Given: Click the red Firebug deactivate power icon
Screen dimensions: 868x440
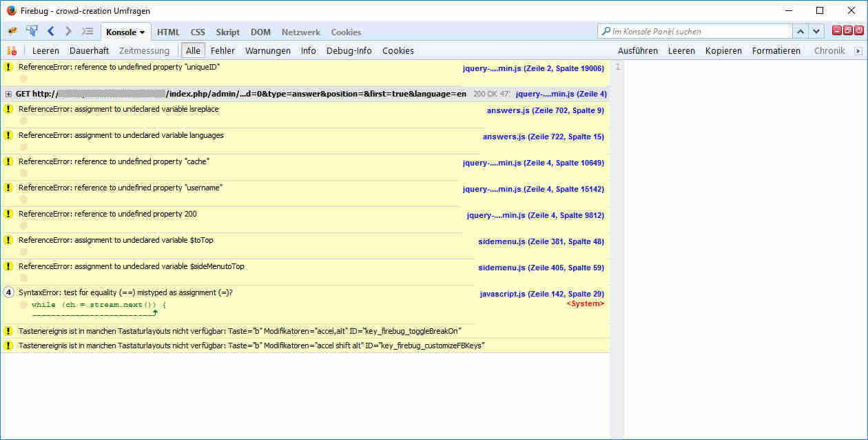Looking at the screenshot, I should [x=859, y=31].
